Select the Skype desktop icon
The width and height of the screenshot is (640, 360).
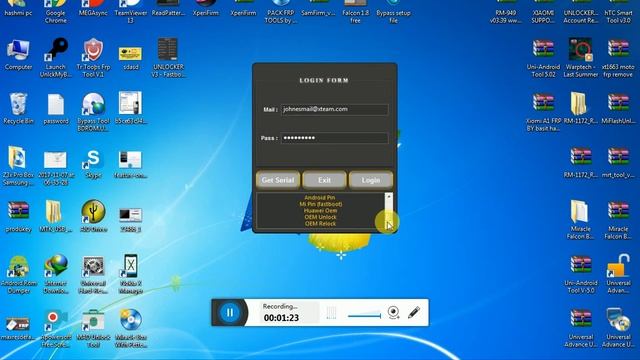point(93,164)
